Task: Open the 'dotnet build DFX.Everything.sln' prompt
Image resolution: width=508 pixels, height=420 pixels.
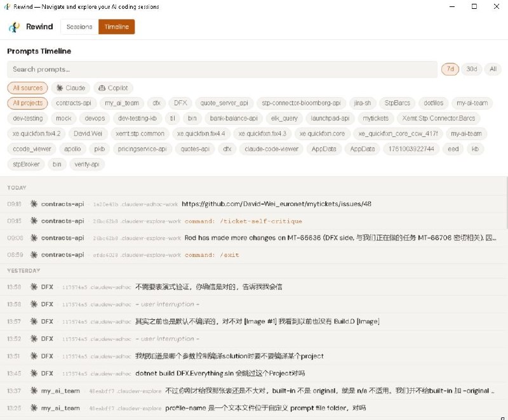Action: (x=220, y=374)
